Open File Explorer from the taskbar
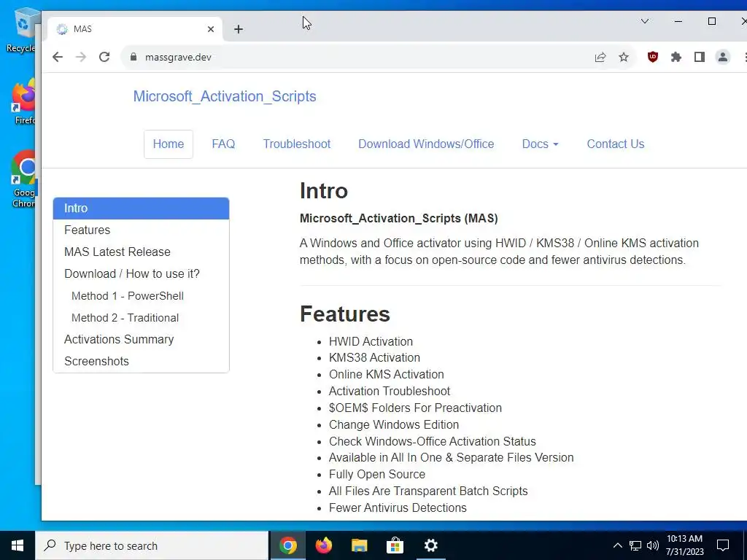Viewport: 747px width, 560px height. click(359, 545)
